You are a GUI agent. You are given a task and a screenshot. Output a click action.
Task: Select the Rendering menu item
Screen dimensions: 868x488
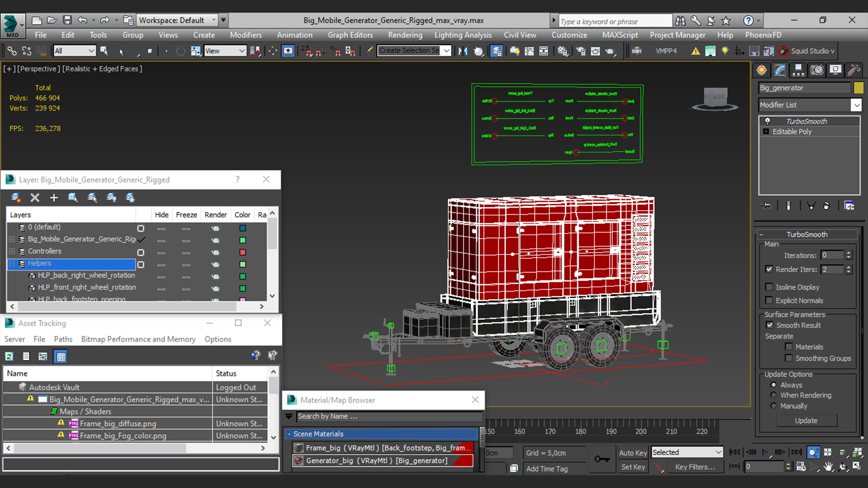[405, 34]
